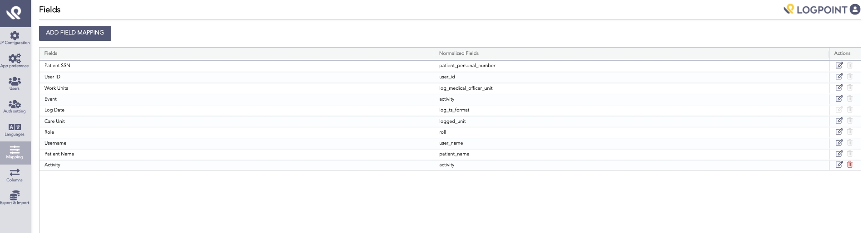Open LP Configuration in sidebar

click(15, 38)
